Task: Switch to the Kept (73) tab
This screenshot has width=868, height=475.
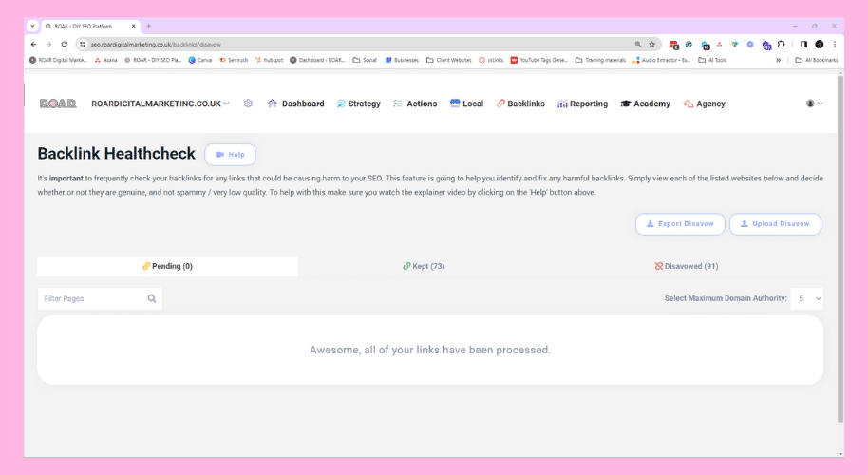Action: pos(424,267)
